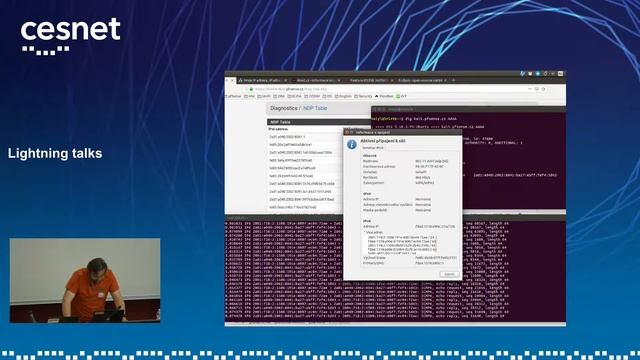640x360 pixels.
Task: Click the bookmark star icon in address bar
Action: click(x=543, y=89)
